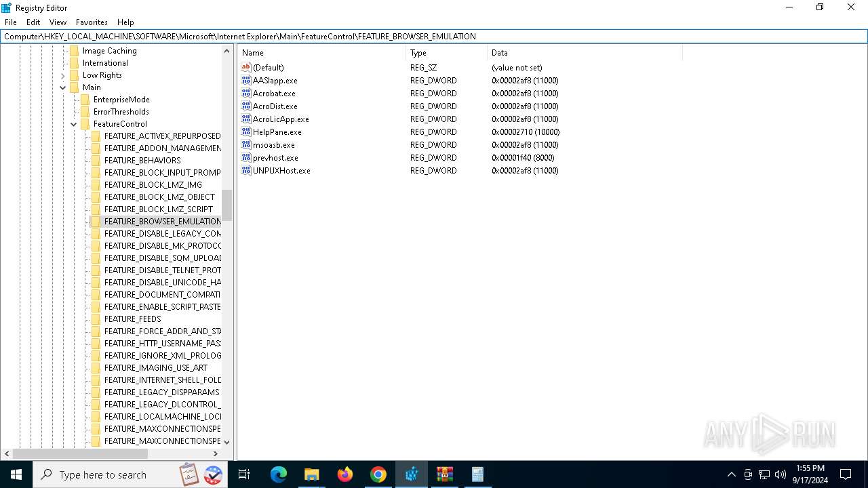Select the AcroLicApp.exe value name
This screenshot has width=868, height=488.
click(x=281, y=119)
